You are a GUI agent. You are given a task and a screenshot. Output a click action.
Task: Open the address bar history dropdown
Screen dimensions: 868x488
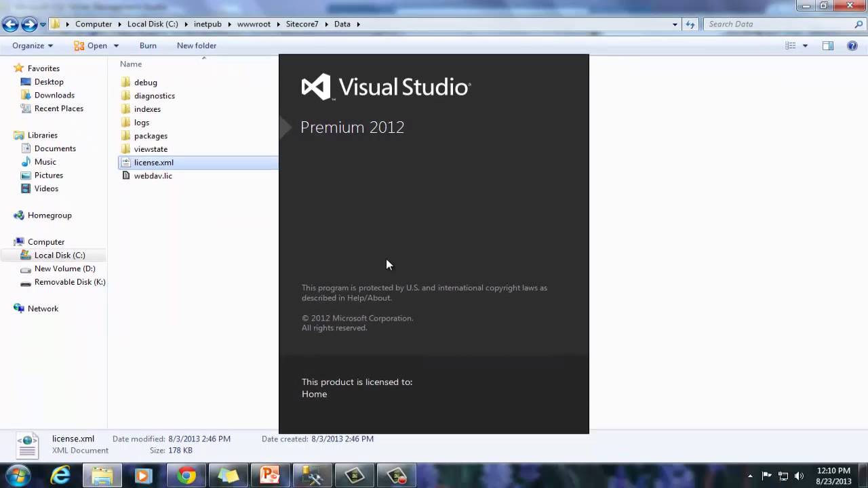675,24
